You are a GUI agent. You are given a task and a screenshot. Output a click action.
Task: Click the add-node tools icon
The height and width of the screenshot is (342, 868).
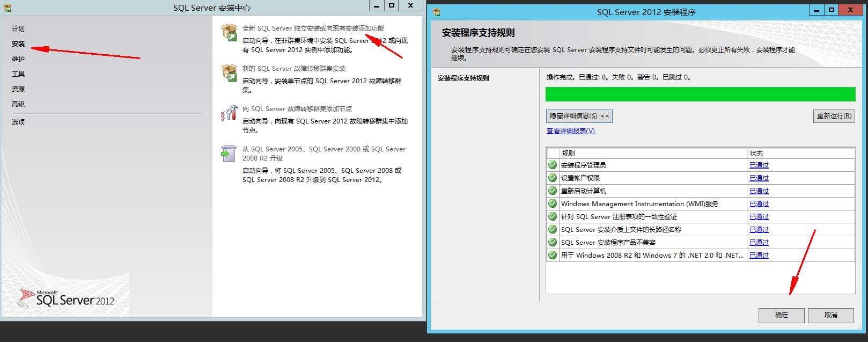(x=229, y=113)
